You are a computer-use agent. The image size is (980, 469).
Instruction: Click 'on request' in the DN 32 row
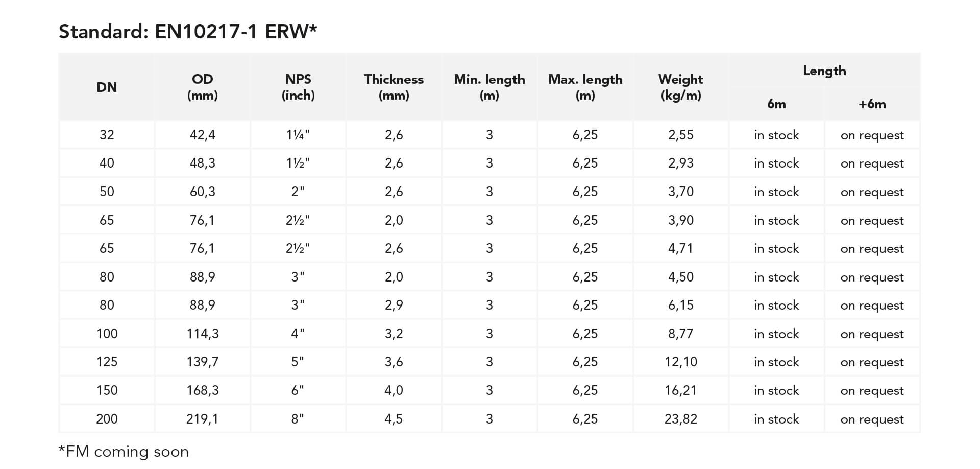[872, 135]
